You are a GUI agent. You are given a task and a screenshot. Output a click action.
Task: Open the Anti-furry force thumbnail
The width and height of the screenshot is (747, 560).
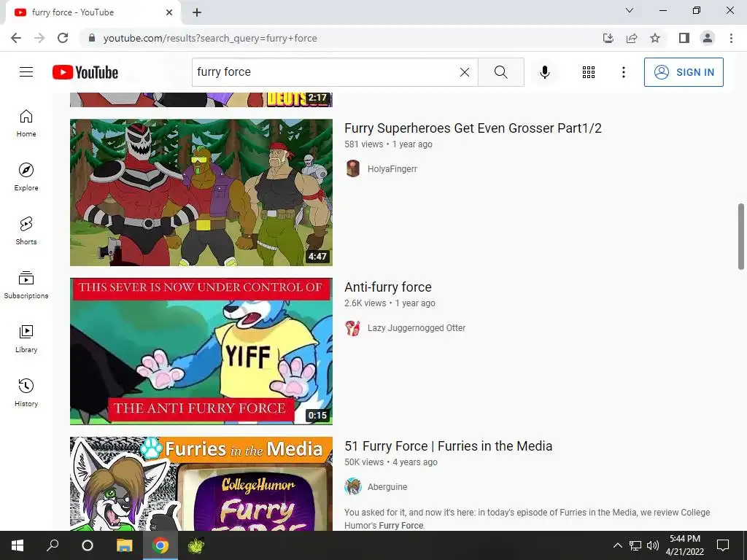[201, 351]
